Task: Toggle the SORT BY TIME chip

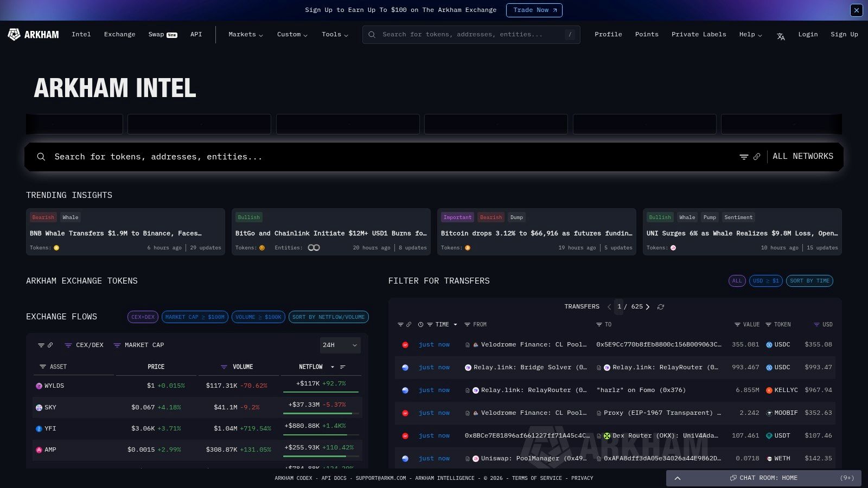Action: tap(809, 281)
